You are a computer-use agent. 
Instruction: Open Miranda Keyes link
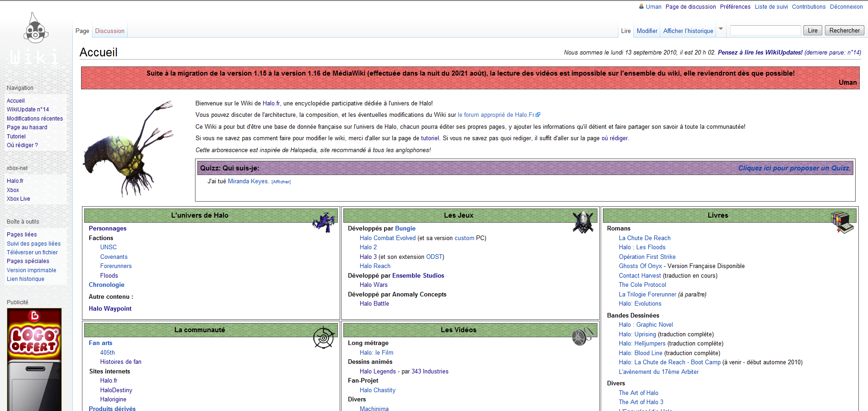click(x=249, y=181)
